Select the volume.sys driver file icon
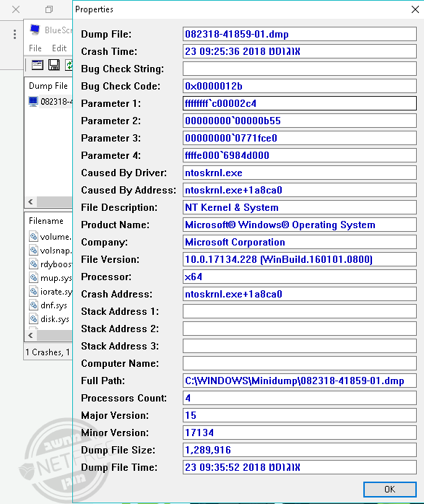424x504 pixels. [x=33, y=236]
